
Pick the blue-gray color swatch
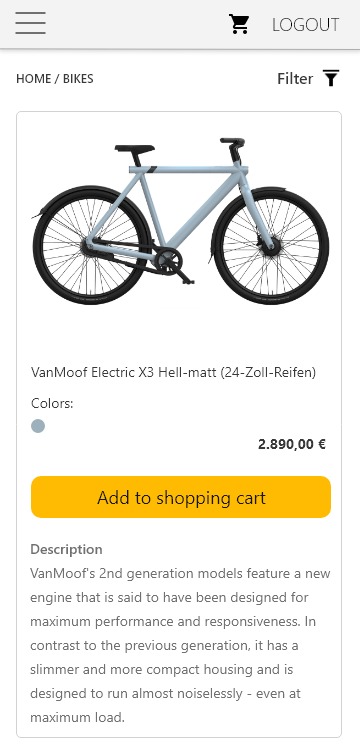pyautogui.click(x=38, y=426)
